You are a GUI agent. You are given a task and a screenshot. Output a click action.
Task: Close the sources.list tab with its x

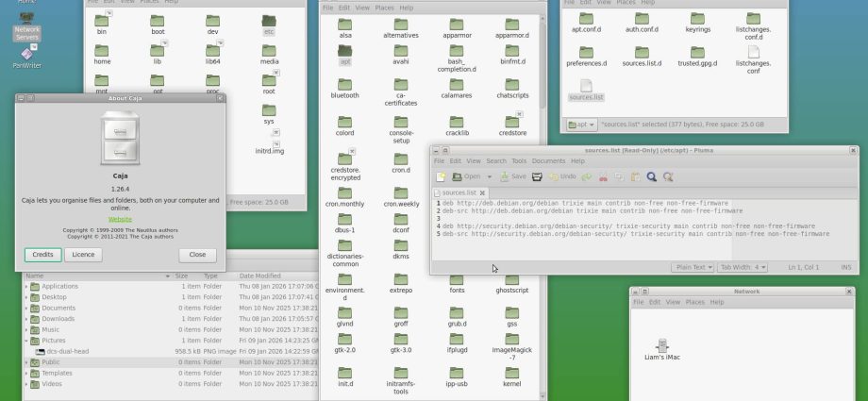point(482,192)
